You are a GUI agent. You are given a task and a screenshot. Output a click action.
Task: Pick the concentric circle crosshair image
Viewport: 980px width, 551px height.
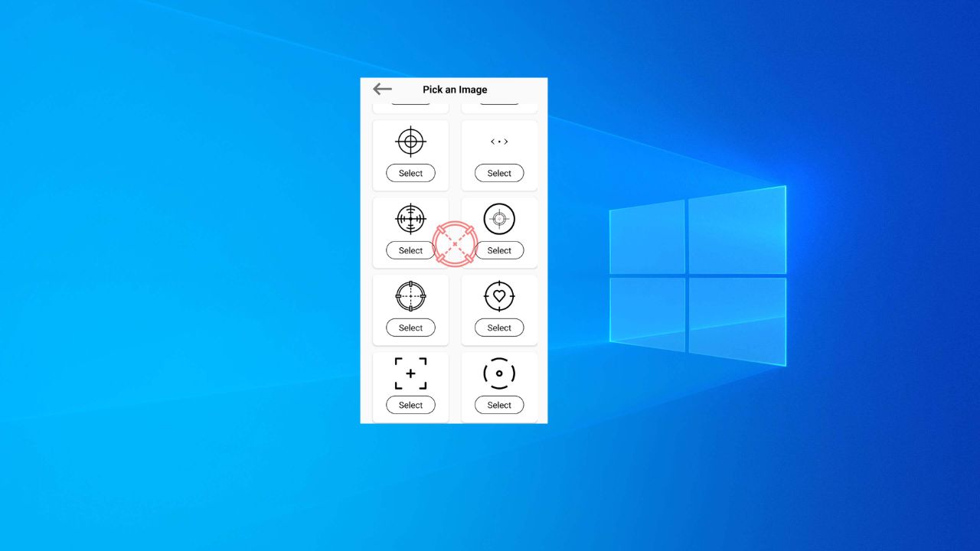410,142
